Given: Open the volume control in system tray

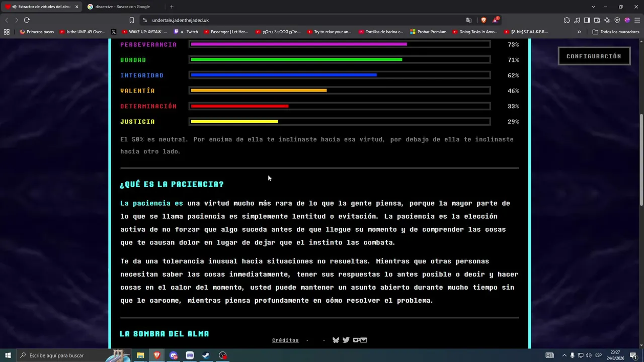Looking at the screenshot, I should pos(588,355).
